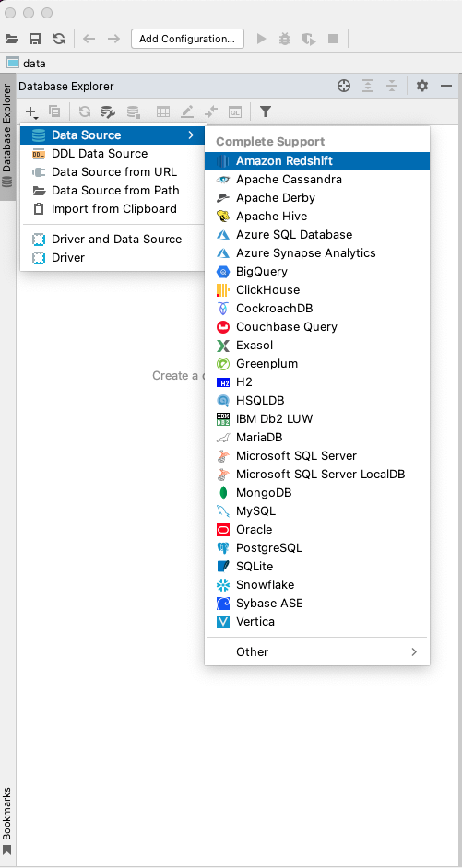Click the Collapse All icon
Viewport: 462px width, 868px height.
pyautogui.click(x=392, y=86)
